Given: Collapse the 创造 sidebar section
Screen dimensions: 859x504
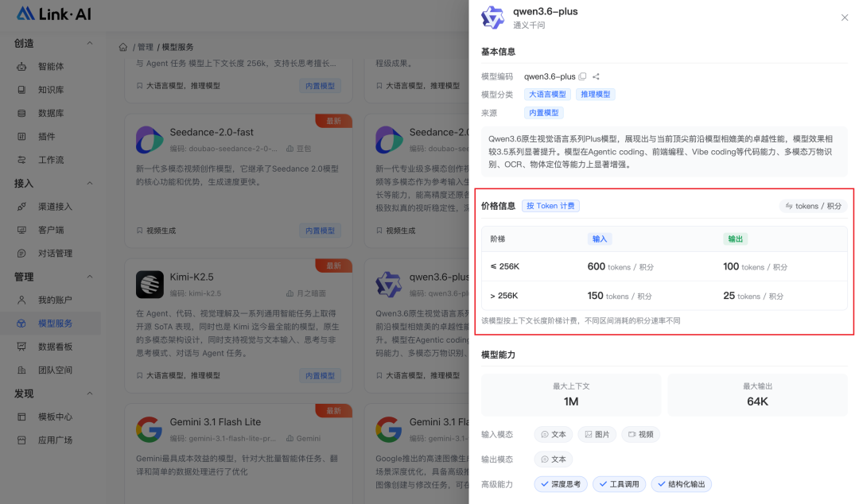Looking at the screenshot, I should pos(90,43).
